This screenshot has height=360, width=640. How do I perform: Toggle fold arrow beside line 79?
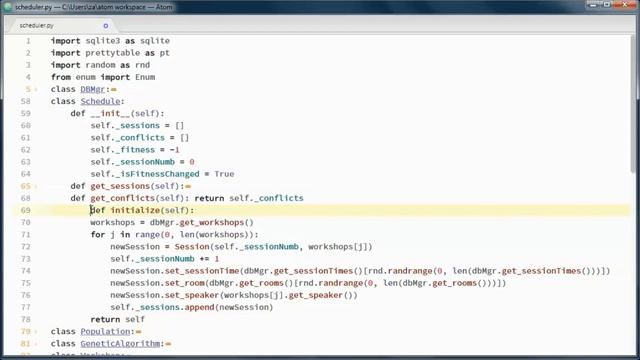tap(36, 331)
